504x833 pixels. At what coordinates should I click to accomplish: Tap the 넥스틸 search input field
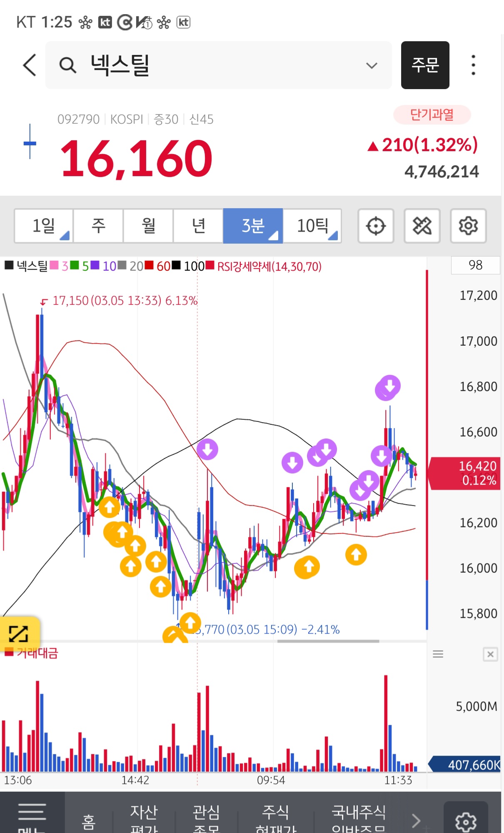point(219,65)
